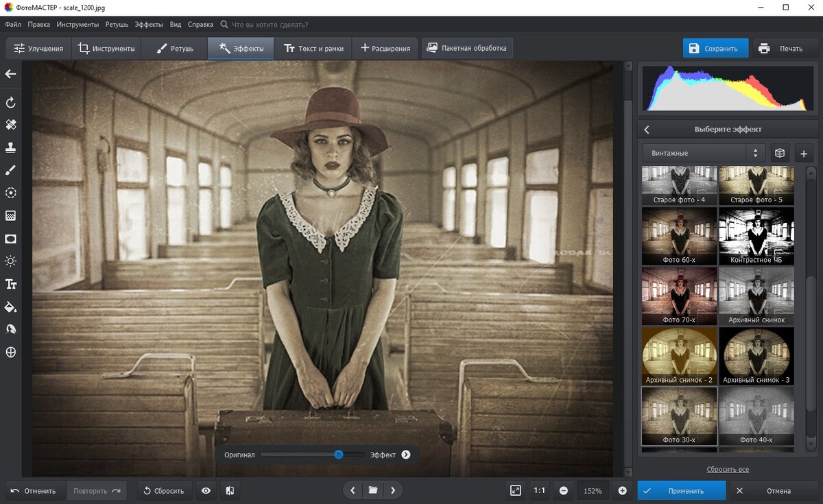This screenshot has width=823, height=504.
Task: Select the Архивный снимок - 3 effect
Action: (x=756, y=356)
